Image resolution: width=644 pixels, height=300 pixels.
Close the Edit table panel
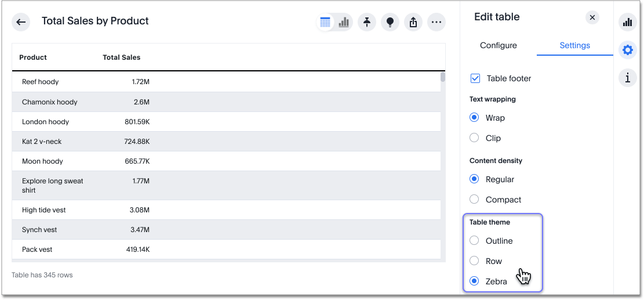tap(592, 17)
